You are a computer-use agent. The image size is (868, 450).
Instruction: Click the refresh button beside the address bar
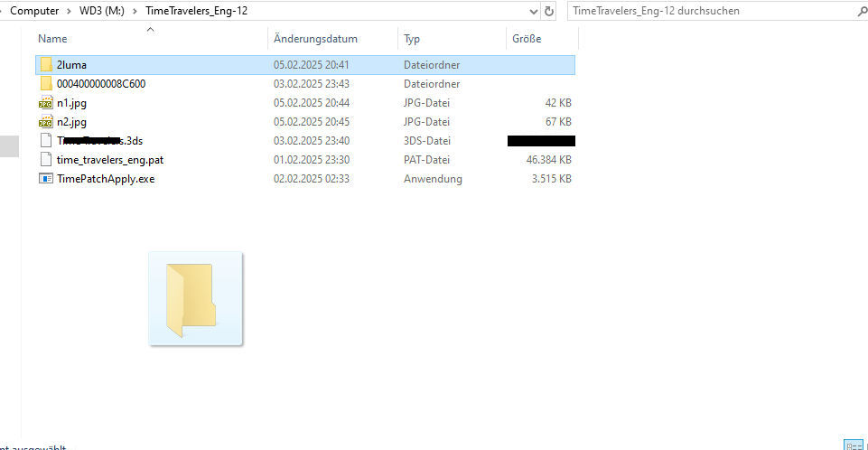click(548, 11)
